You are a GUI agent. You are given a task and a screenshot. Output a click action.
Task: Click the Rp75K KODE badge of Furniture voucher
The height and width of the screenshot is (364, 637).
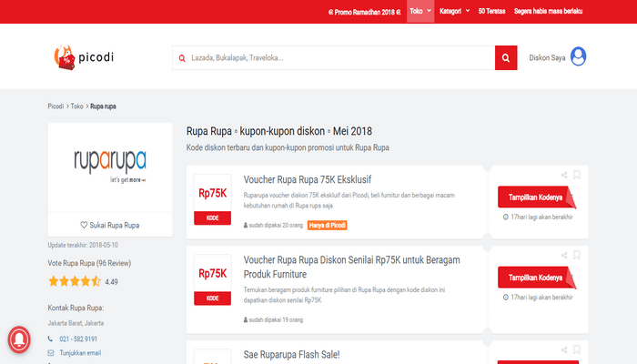click(x=212, y=280)
